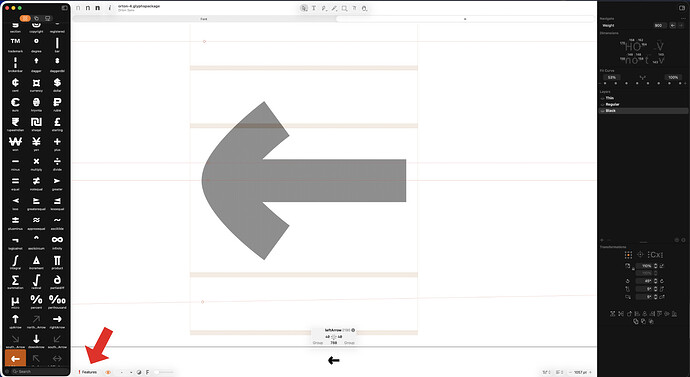The height and width of the screenshot is (377, 690).
Task: Click the contrast circle icon in bottom bar
Action: (x=139, y=372)
